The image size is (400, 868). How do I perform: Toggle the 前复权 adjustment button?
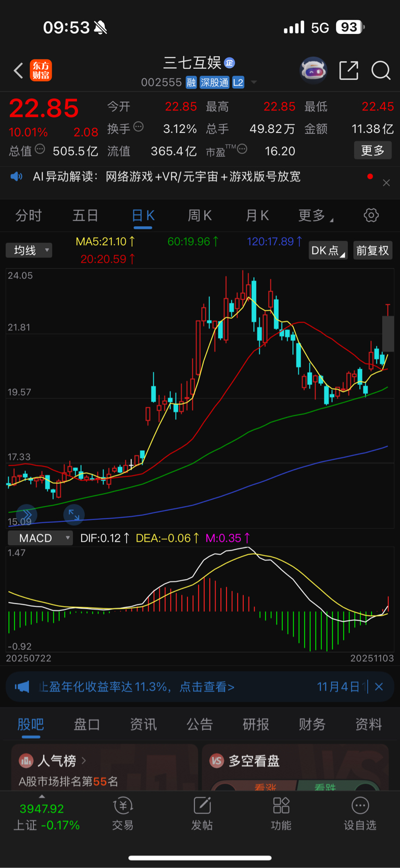pyautogui.click(x=373, y=250)
